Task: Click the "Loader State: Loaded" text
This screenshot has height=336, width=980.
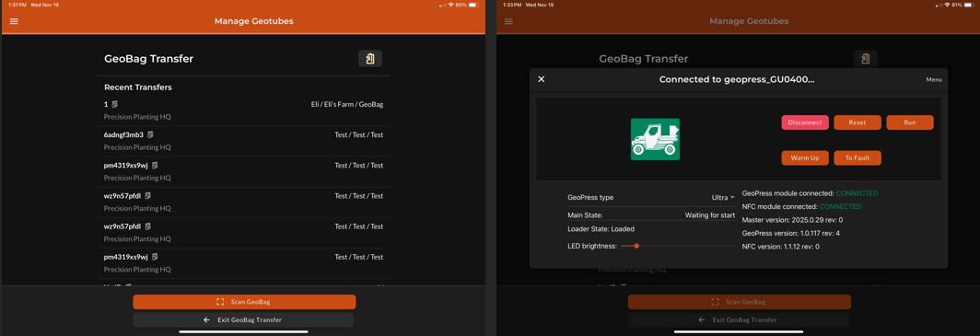Action: tap(601, 229)
